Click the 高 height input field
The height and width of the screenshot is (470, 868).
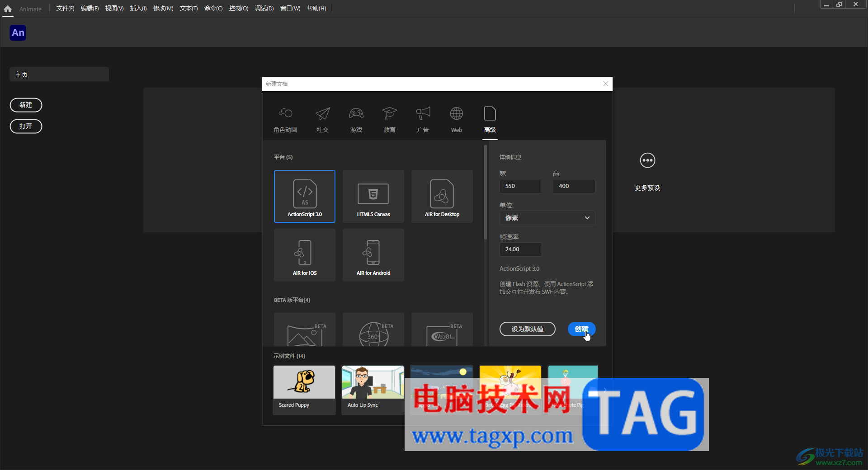pos(574,186)
